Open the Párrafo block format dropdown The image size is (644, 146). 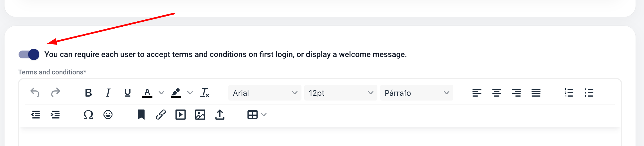point(416,93)
